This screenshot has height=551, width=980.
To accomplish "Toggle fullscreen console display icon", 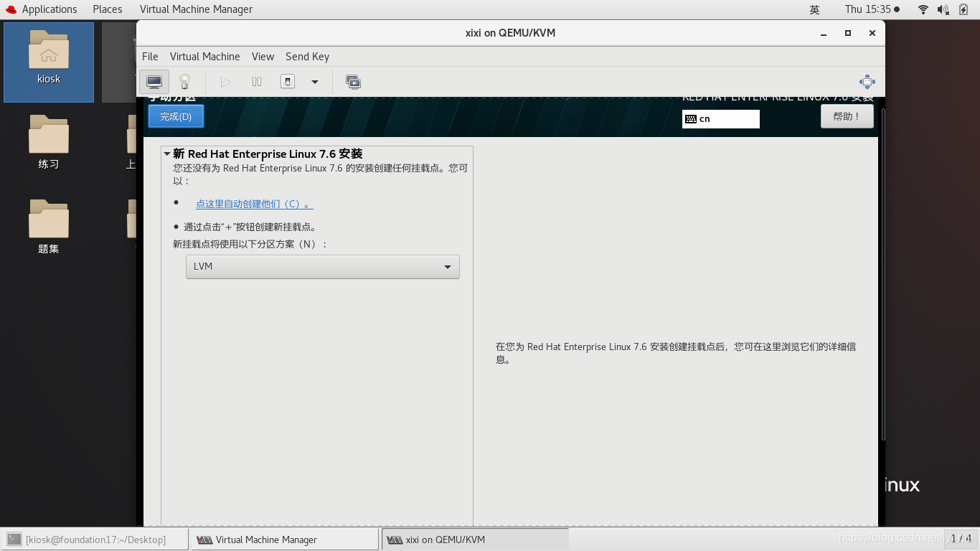I will click(353, 81).
